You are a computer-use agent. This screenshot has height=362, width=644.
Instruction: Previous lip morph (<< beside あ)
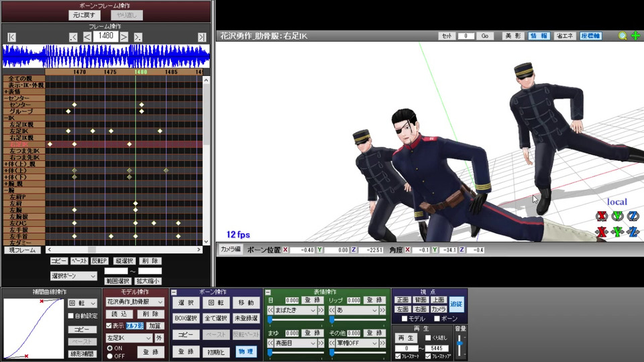pos(332,310)
